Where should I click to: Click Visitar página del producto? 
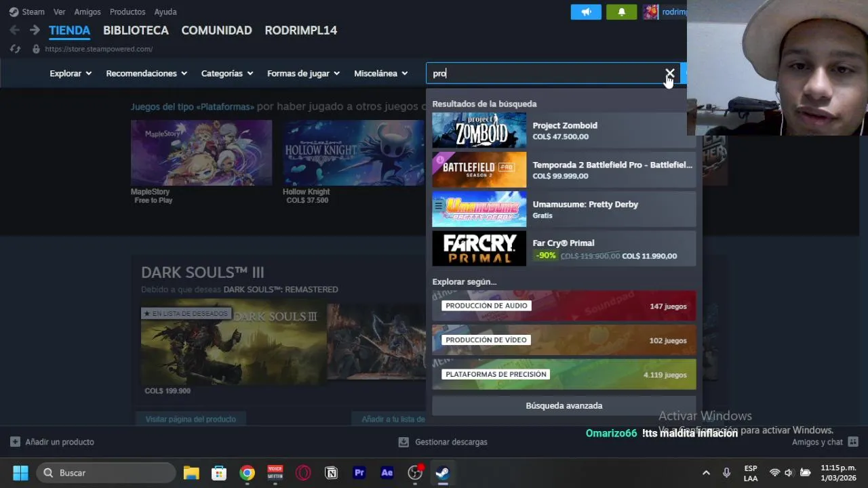(191, 419)
